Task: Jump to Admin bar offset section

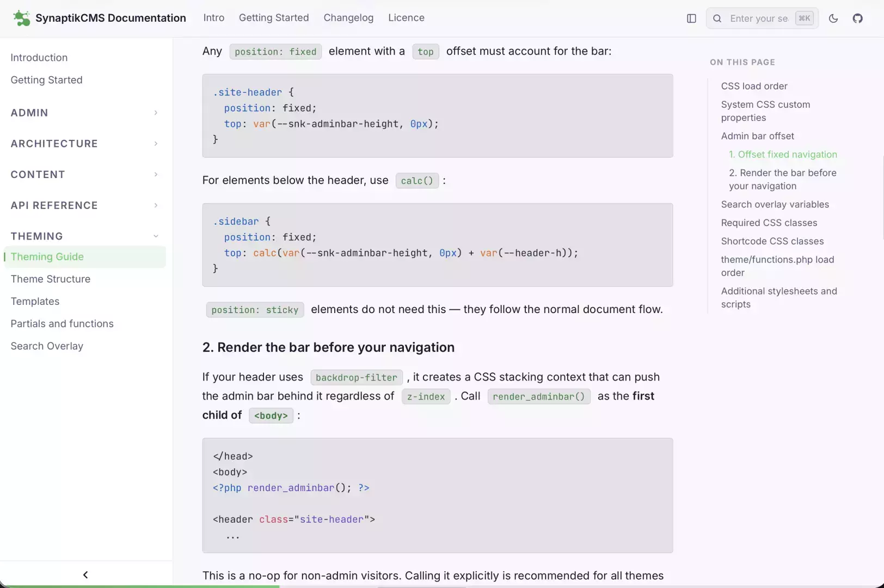Action: [x=757, y=136]
